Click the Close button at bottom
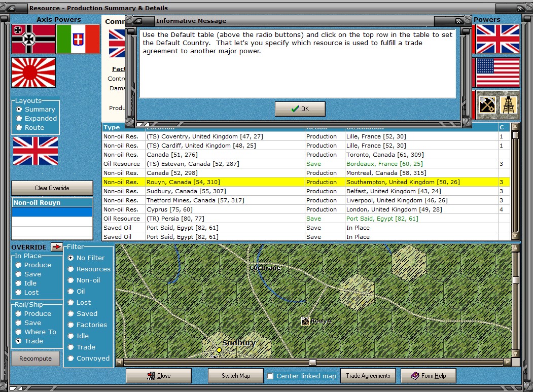Viewport: 533px width, 392px height. 158,376
